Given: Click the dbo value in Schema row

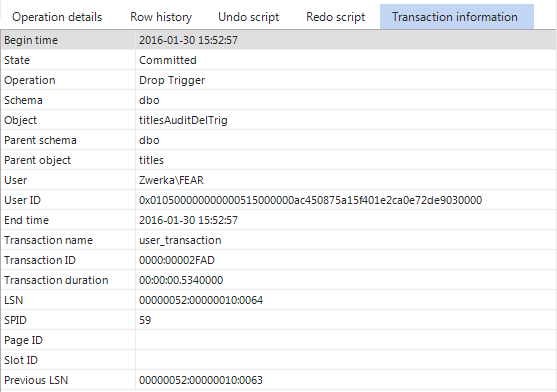Looking at the screenshot, I should [149, 100].
